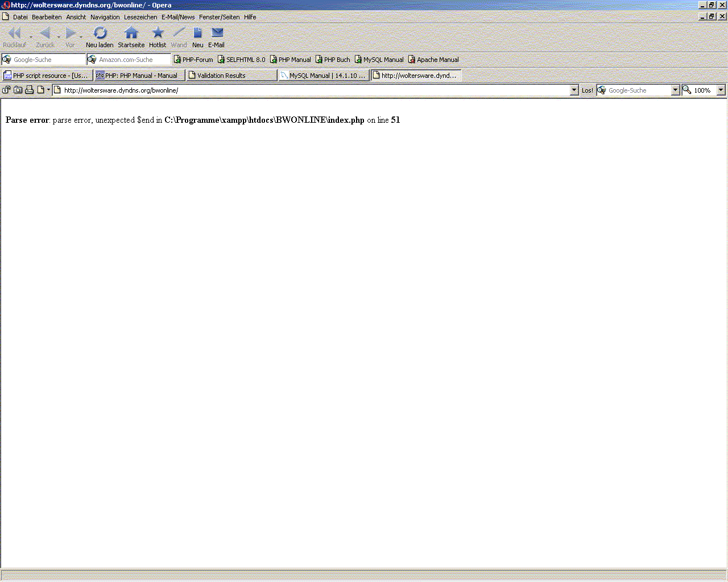728x582 pixels.
Task: Click the Neu new page icon
Action: tap(197, 34)
